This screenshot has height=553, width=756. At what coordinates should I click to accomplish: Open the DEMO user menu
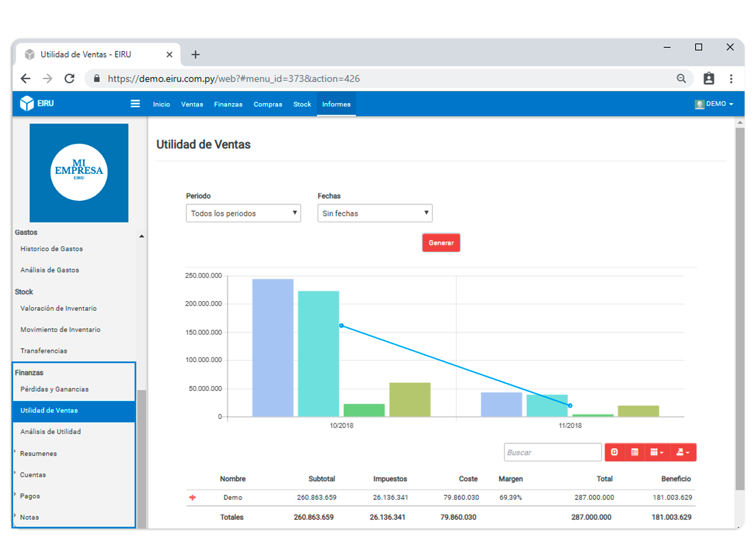(x=714, y=104)
